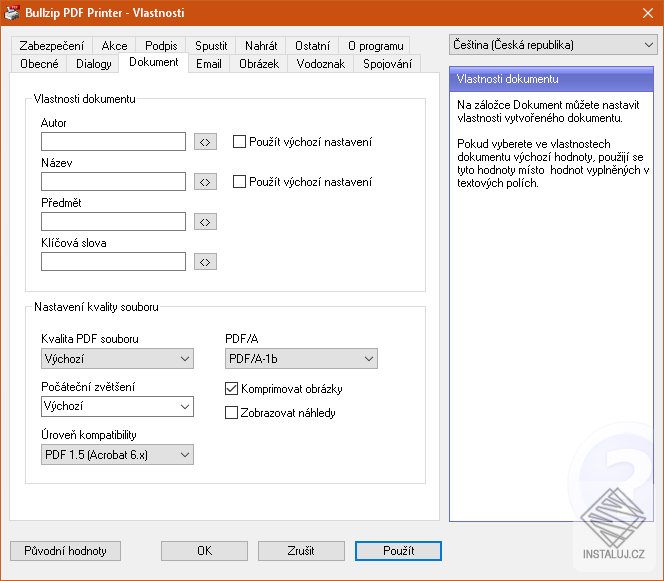Open the Email tab
This screenshot has height=581, width=664.
(x=209, y=64)
